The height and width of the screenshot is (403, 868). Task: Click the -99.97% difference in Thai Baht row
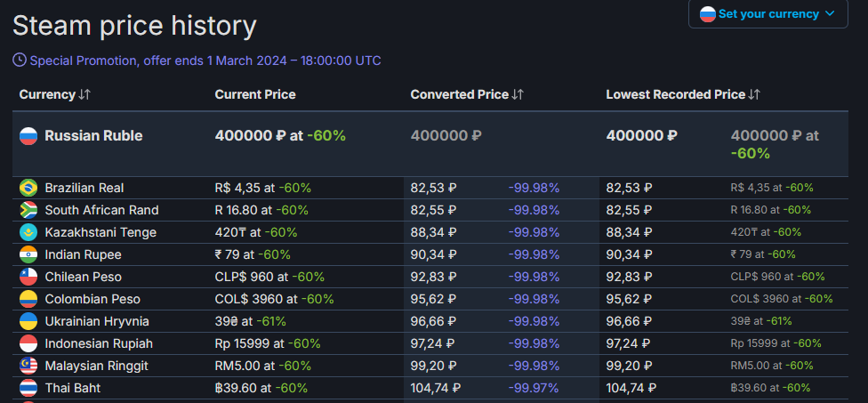(x=534, y=388)
